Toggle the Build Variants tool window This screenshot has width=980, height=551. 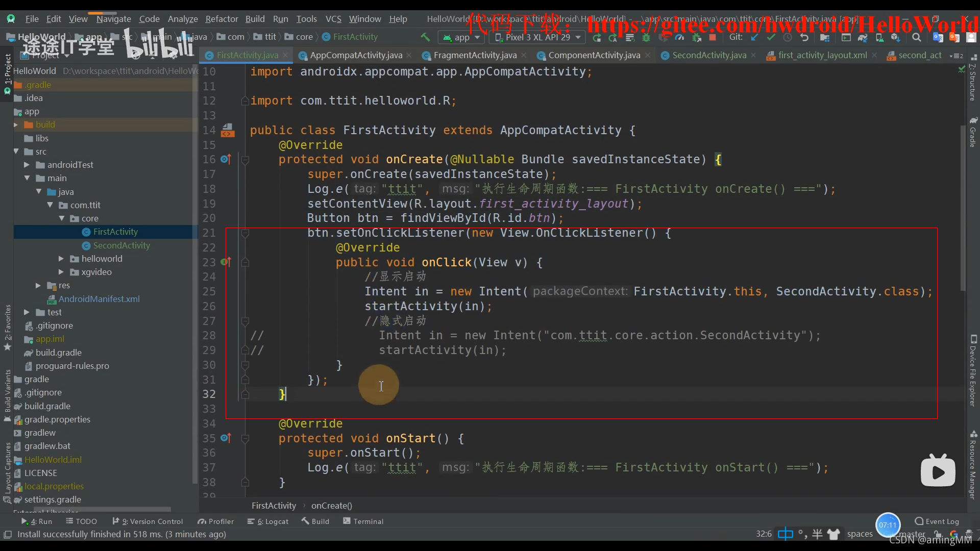tap(7, 396)
